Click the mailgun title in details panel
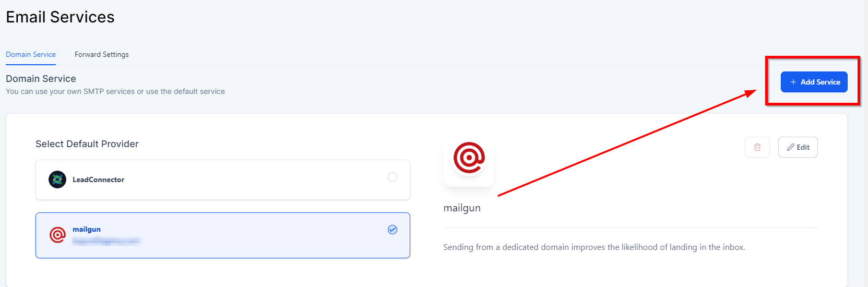Screen dimensions: 868x287 462,208
